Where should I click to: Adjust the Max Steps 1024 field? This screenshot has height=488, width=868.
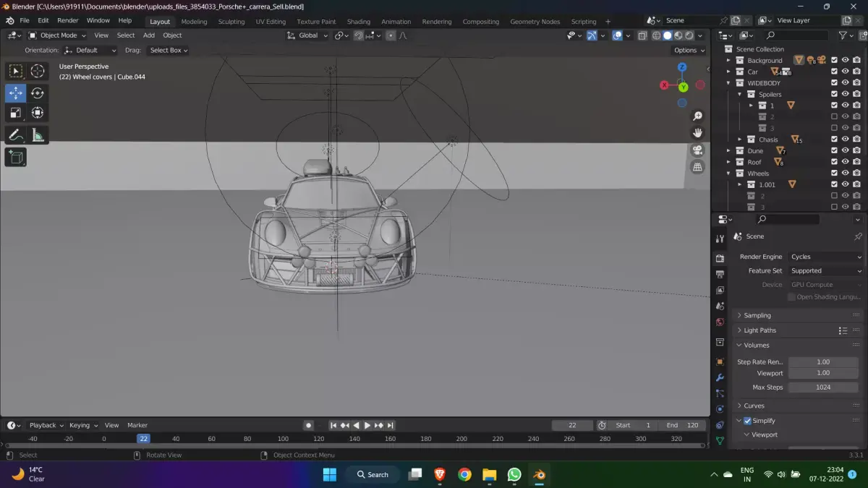click(823, 387)
